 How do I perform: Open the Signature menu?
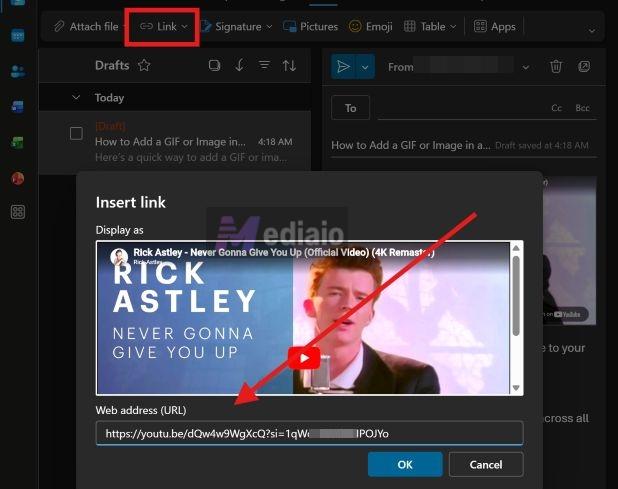click(236, 26)
